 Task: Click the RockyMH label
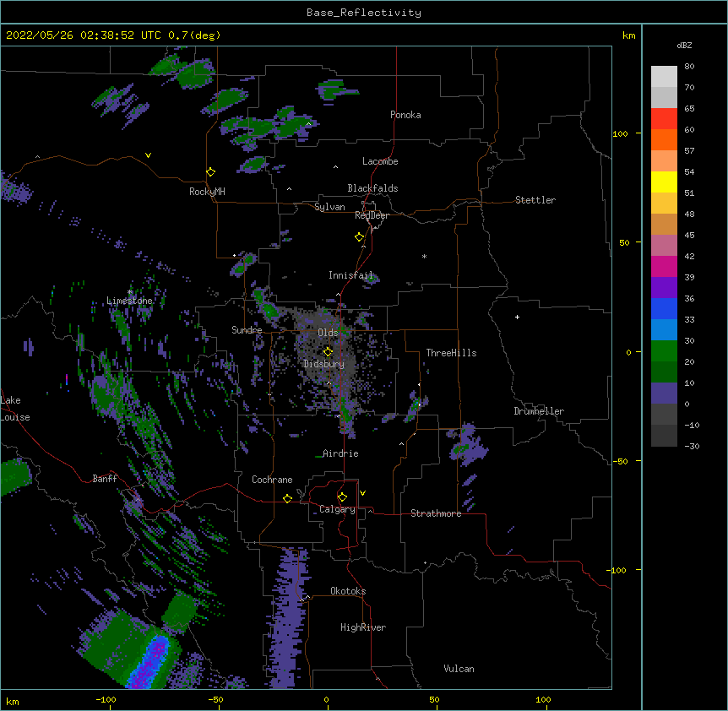tap(207, 192)
